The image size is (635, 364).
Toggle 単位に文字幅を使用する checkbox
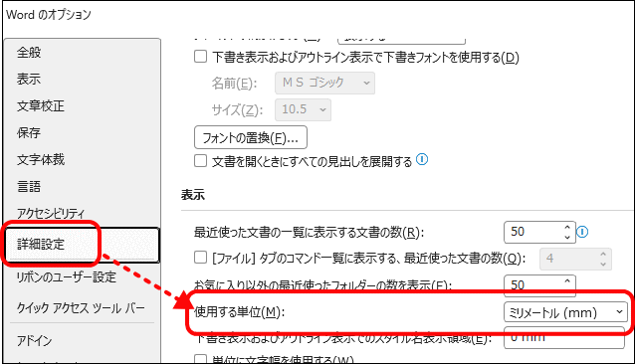(x=200, y=360)
